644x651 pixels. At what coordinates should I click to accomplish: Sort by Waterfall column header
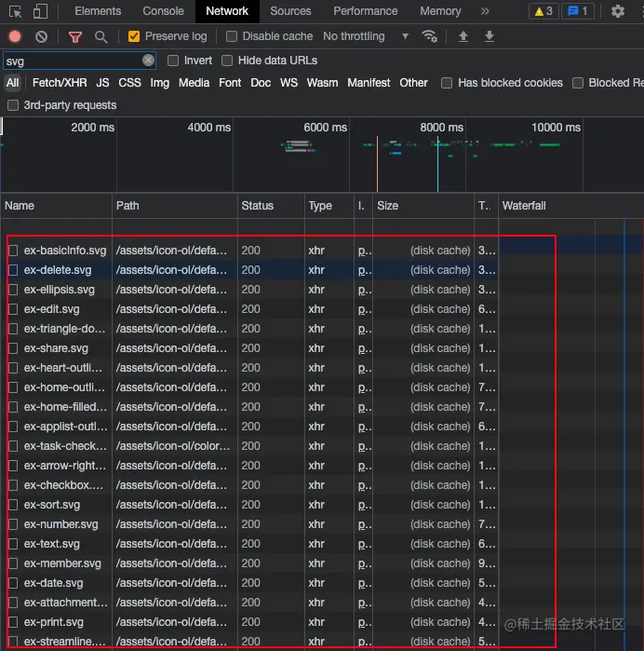coord(570,206)
